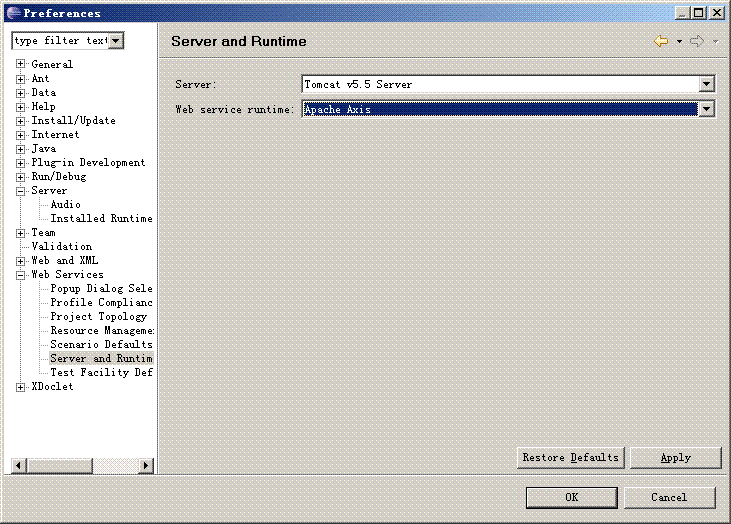The height and width of the screenshot is (524, 731).
Task: Expand the General tree node
Action: point(20,64)
